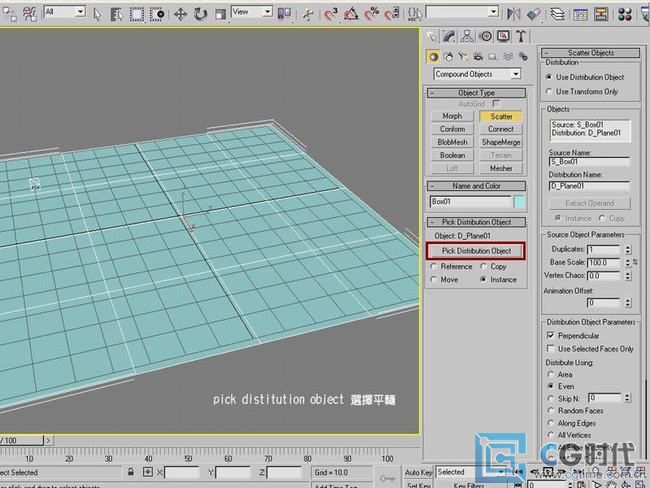This screenshot has height=488, width=650.
Task: Click the Scatter button
Action: pos(501,117)
